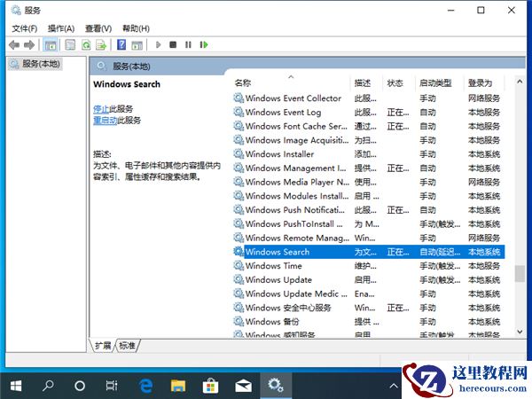Open File Explorer from taskbar
The width and height of the screenshot is (532, 399).
[x=178, y=386]
